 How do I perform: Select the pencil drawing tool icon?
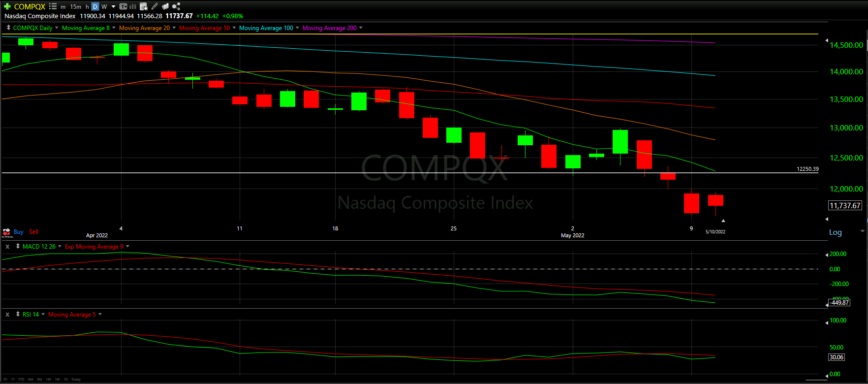155,6
